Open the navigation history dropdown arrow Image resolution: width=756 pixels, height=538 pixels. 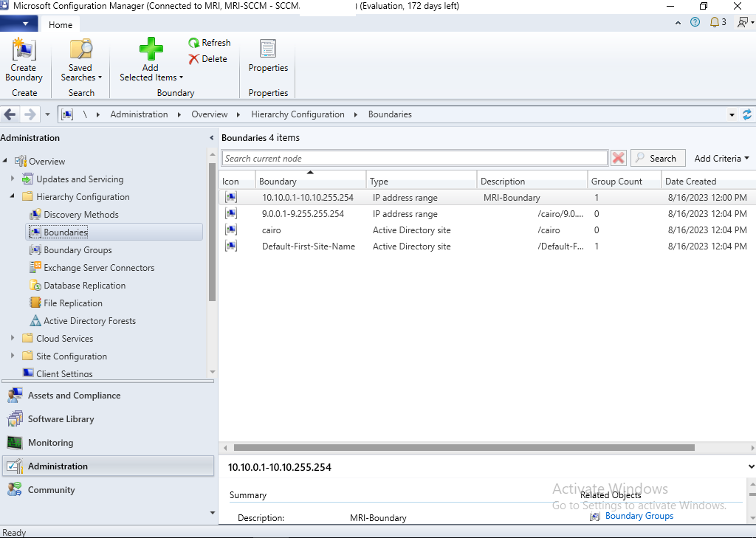coord(47,114)
